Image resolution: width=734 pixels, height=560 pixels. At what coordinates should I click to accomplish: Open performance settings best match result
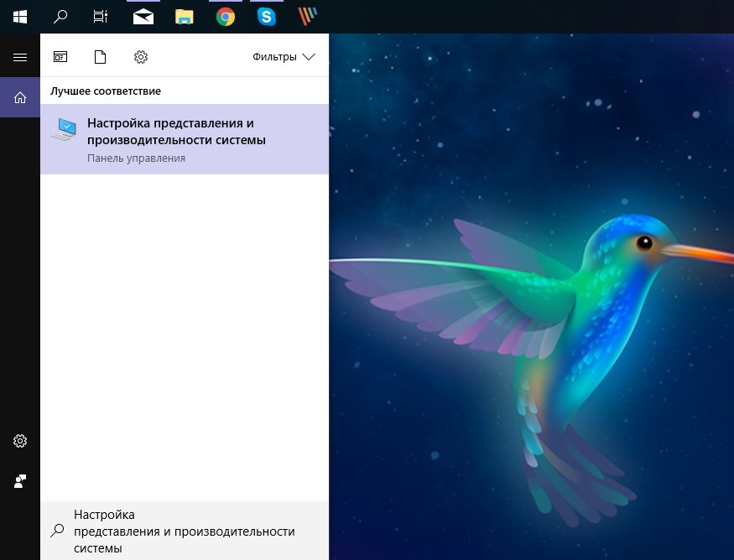coord(175,131)
